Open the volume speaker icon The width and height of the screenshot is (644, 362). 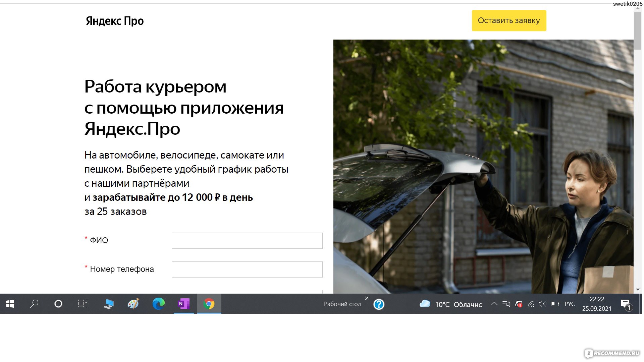click(542, 304)
